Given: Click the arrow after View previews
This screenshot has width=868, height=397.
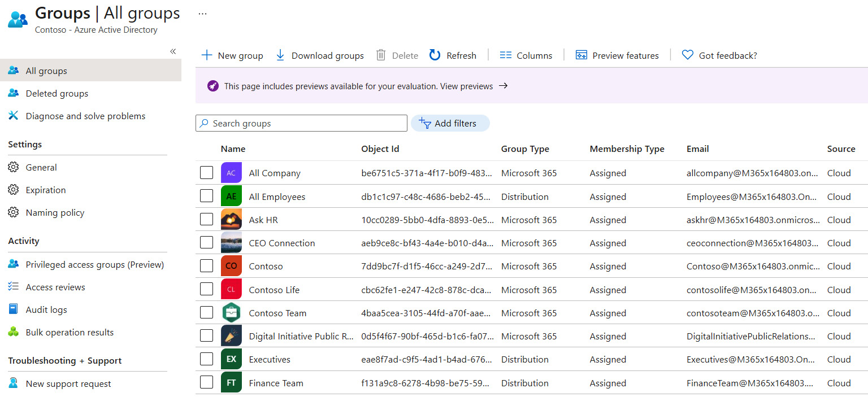Looking at the screenshot, I should click(503, 86).
